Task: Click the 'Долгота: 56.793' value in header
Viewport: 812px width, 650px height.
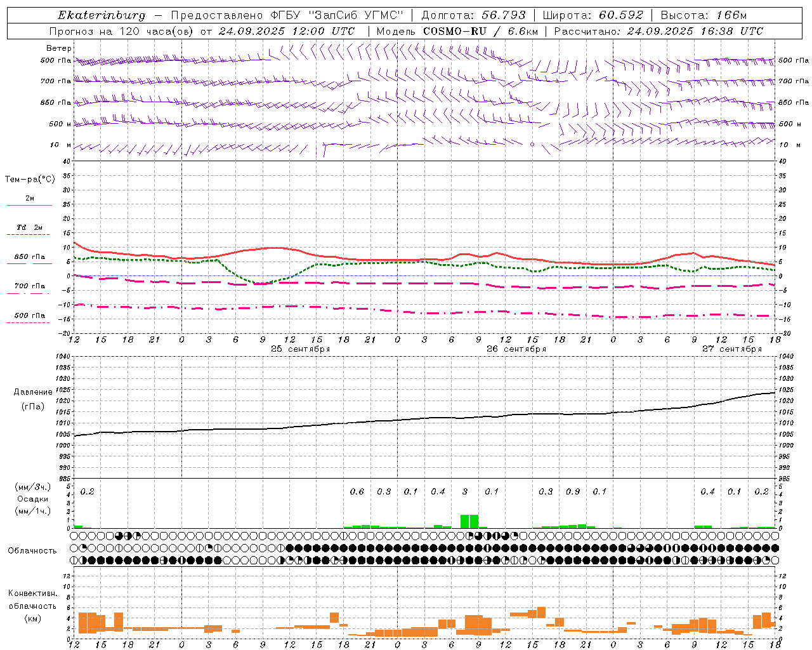Action: tap(473, 15)
